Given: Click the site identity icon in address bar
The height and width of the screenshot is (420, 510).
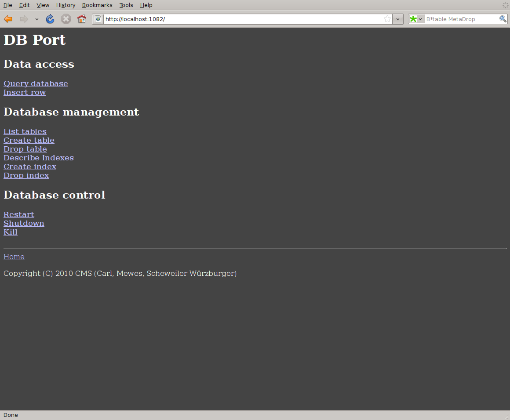Looking at the screenshot, I should point(98,19).
